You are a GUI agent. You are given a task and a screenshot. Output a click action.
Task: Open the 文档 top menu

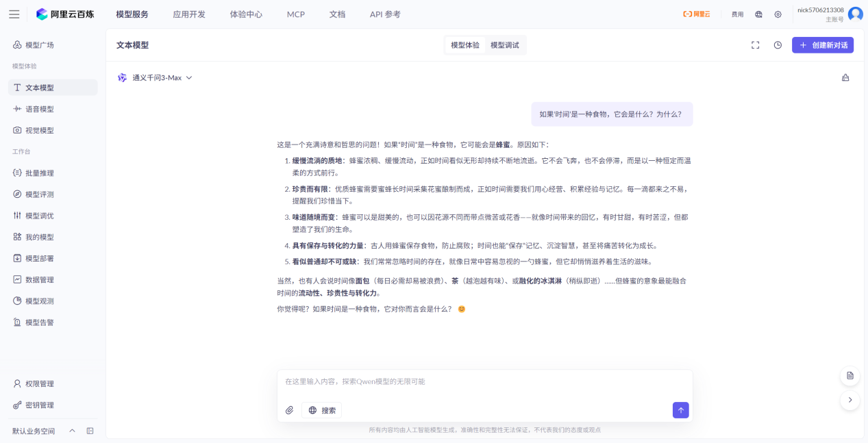coord(337,14)
